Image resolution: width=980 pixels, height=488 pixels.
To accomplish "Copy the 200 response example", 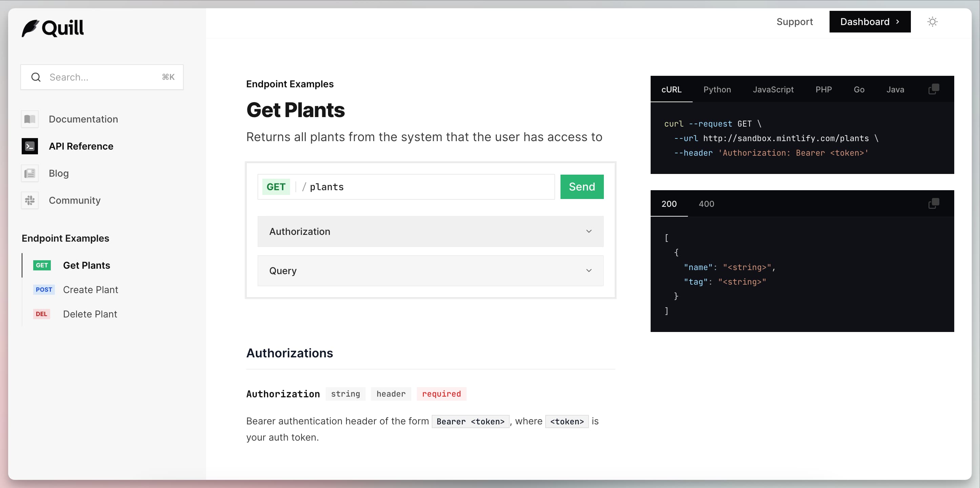I will tap(934, 204).
